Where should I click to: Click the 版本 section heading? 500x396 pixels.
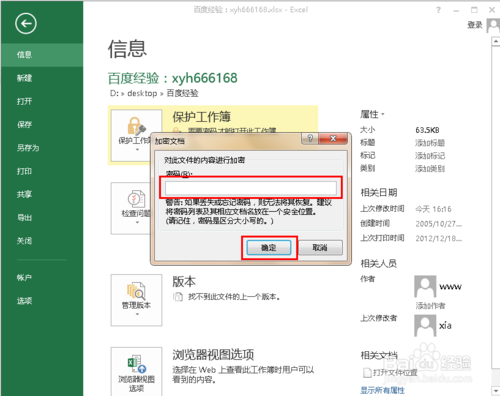[184, 282]
